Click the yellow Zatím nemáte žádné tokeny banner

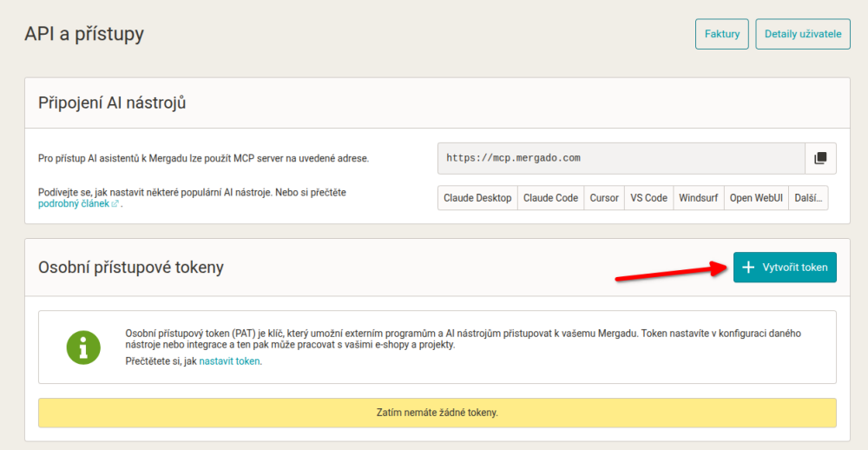point(437,413)
